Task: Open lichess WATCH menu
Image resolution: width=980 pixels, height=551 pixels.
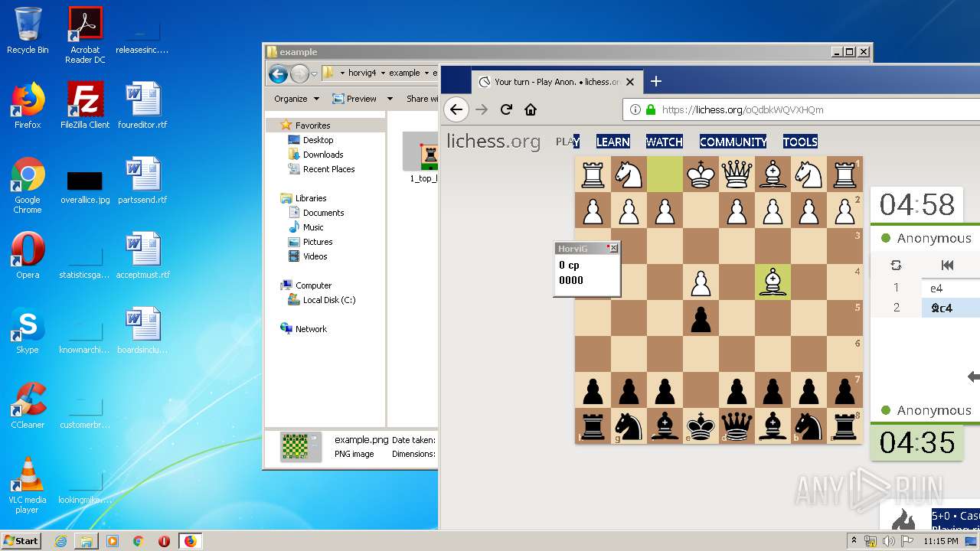Action: pyautogui.click(x=664, y=142)
